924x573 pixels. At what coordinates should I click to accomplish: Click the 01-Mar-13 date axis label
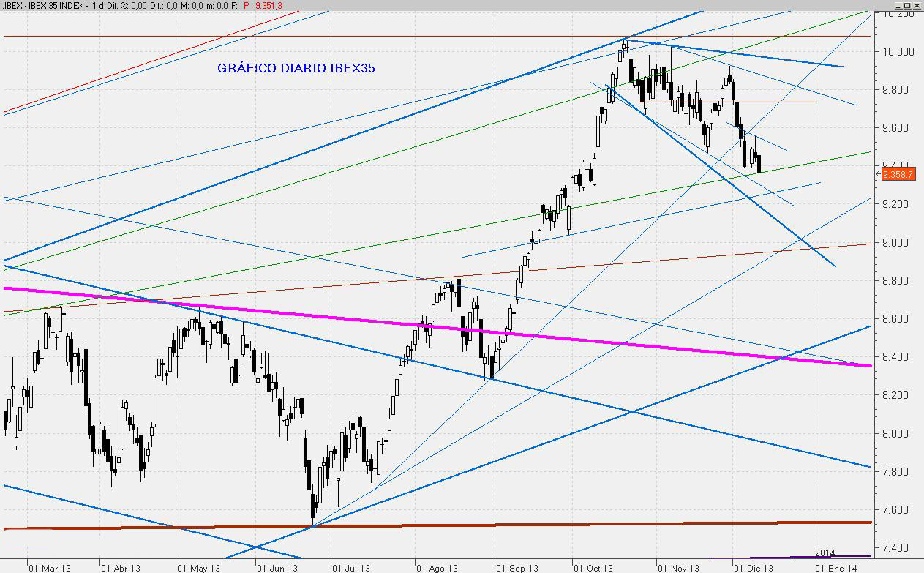coord(49,567)
